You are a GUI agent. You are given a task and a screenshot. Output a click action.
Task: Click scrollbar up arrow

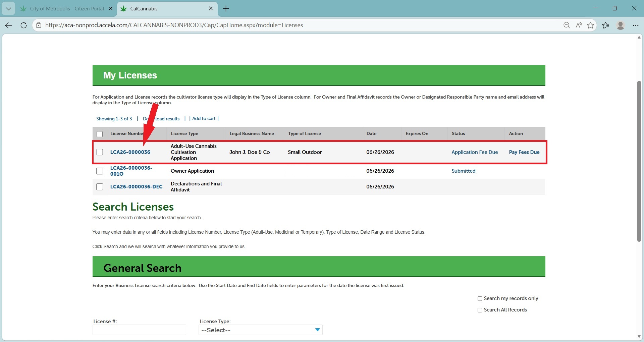click(x=639, y=38)
